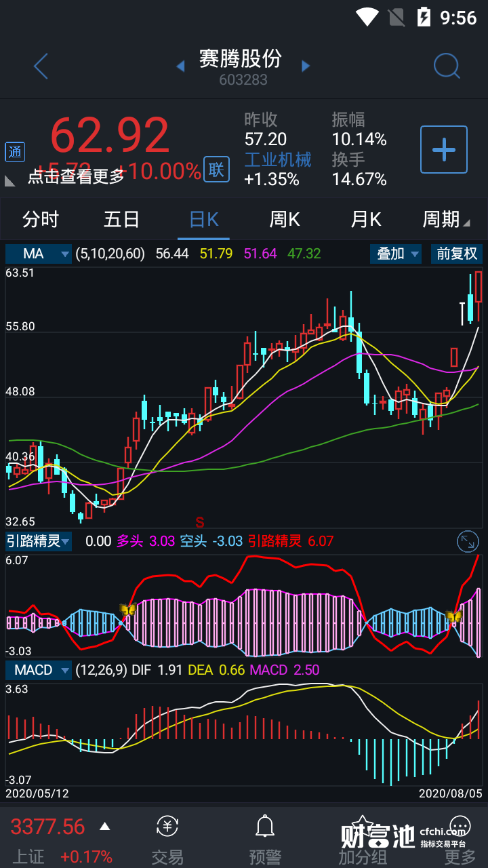
Task: Open the 周期 period dropdown
Action: (x=445, y=220)
